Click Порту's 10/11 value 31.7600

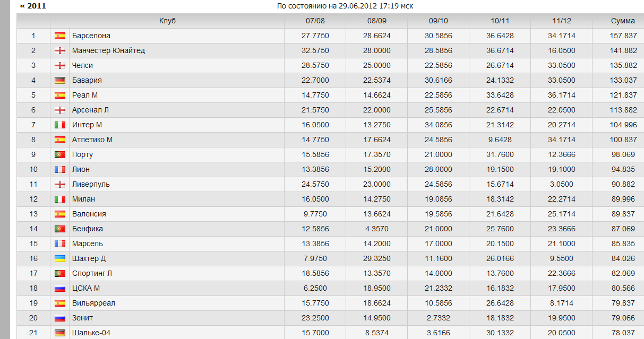500,154
